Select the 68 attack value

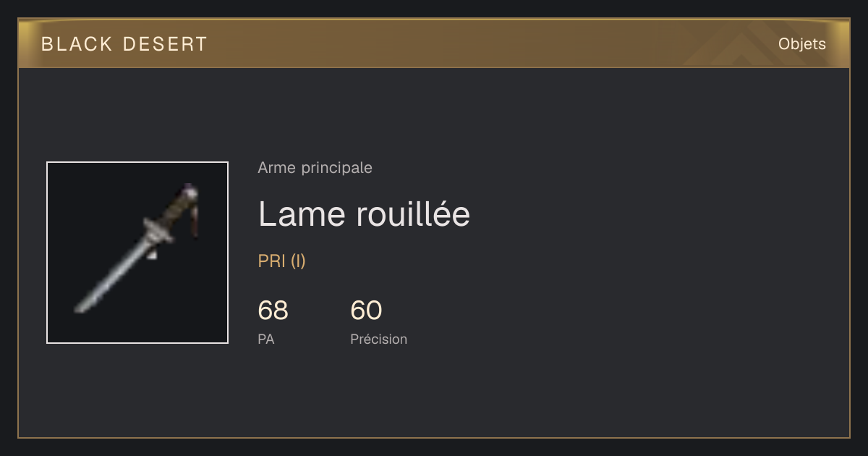coord(273,311)
